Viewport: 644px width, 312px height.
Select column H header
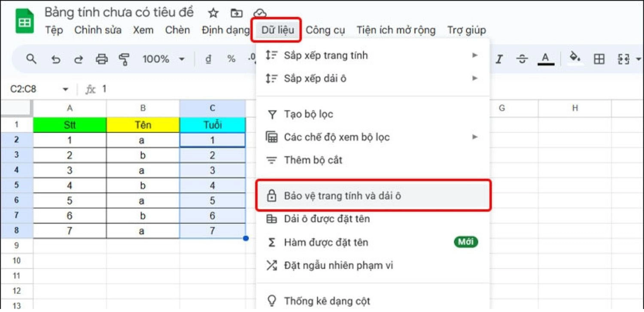[x=575, y=109]
